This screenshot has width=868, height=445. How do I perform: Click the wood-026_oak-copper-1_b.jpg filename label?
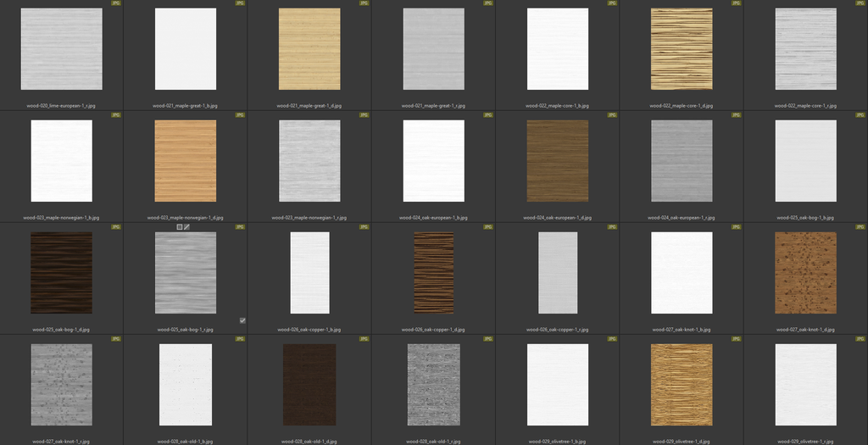(309, 330)
